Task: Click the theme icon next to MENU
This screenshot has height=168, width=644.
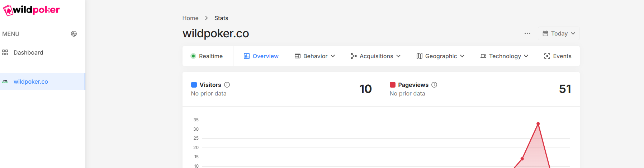Action: tap(74, 34)
